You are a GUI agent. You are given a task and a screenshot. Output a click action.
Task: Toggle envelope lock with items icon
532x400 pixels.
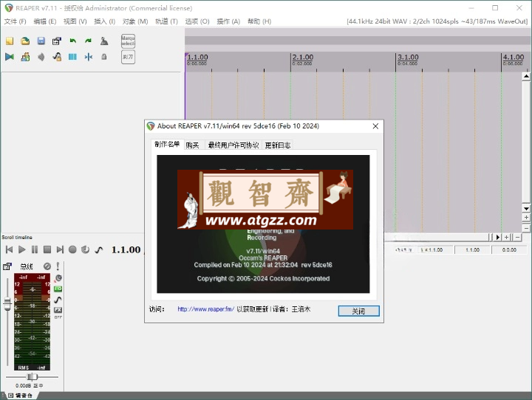[57, 57]
